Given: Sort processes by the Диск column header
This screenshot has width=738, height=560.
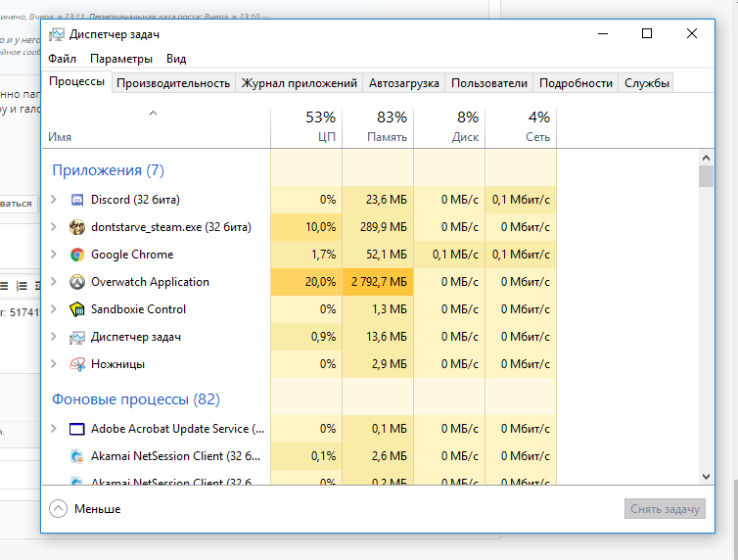Looking at the screenshot, I should [449, 127].
